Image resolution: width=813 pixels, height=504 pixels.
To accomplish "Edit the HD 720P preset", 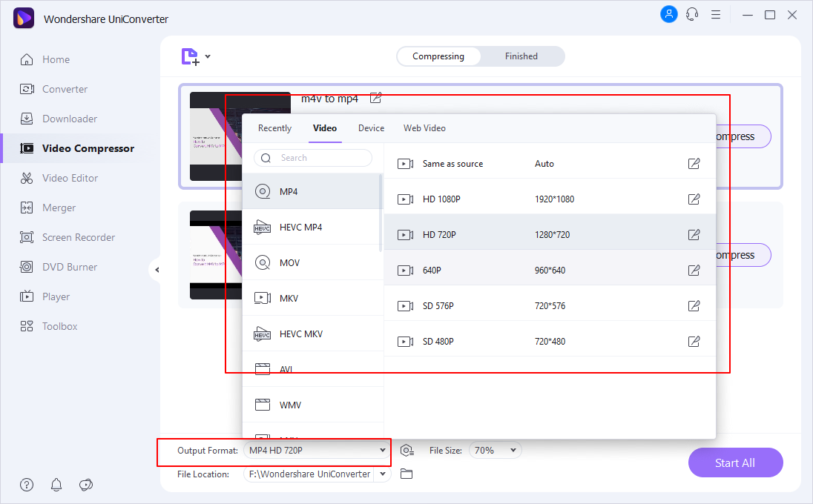I will (694, 235).
